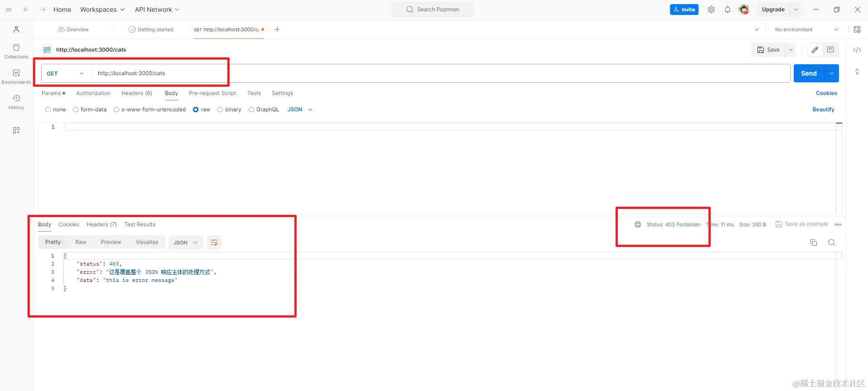This screenshot has width=868, height=391.
Task: Expand the tabs list chevron
Action: pyautogui.click(x=757, y=29)
